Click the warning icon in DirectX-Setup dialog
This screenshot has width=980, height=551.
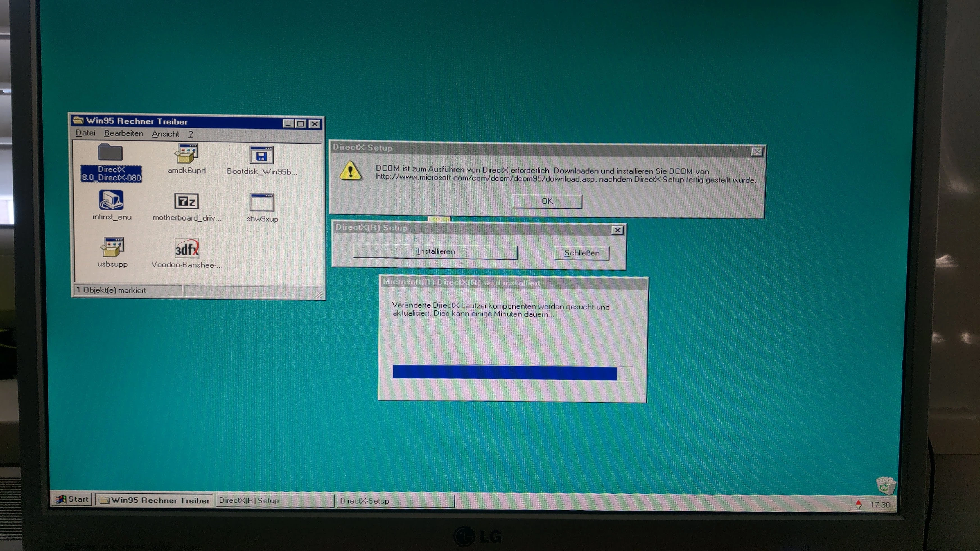pos(350,171)
